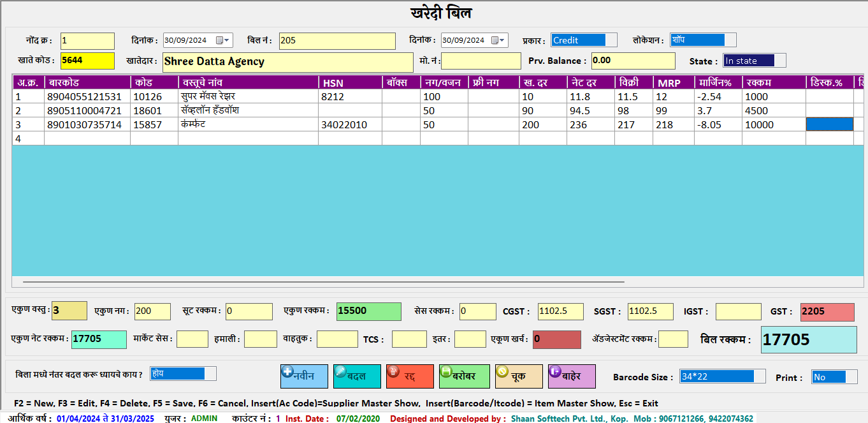868x423 pixels.
Task: Open the प्रकार dropdown showing Credit
Action: coord(611,40)
